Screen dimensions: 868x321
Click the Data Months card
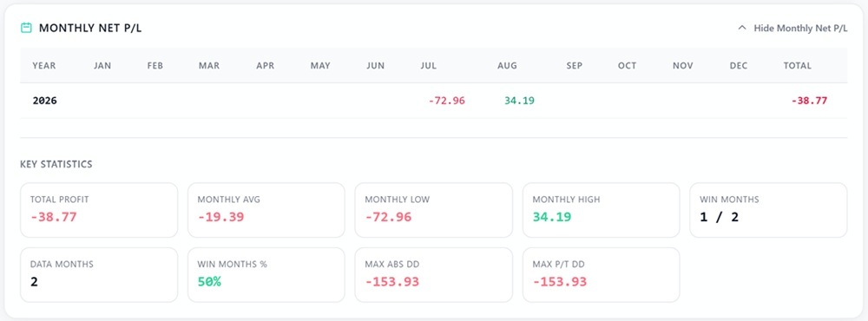click(x=99, y=275)
